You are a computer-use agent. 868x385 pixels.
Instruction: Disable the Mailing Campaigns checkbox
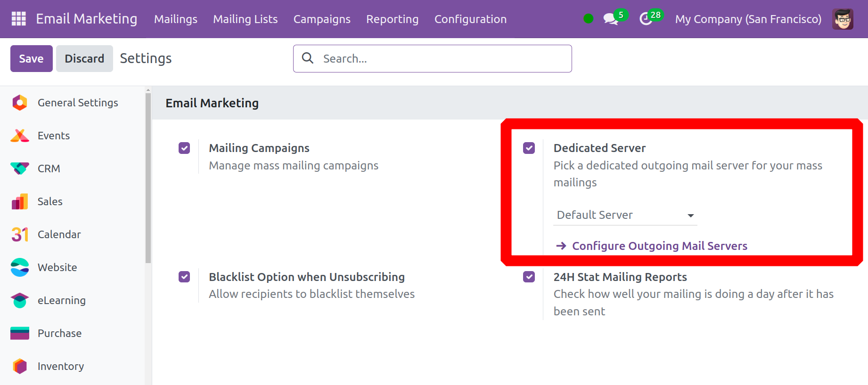coord(184,148)
